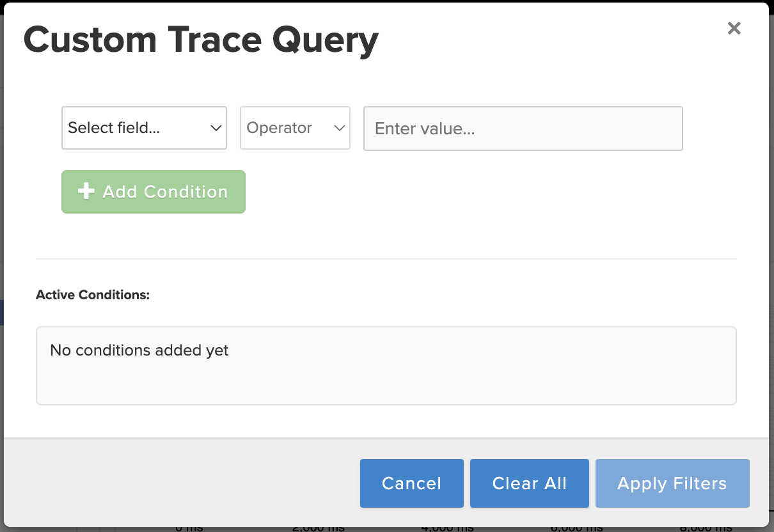Focus the Enter value text field
This screenshot has height=532, width=774.
coord(523,129)
